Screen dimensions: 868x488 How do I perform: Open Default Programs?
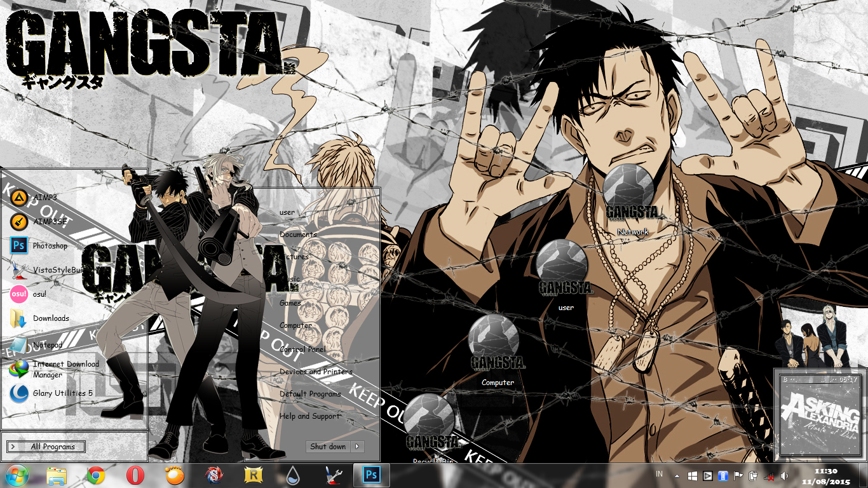(x=310, y=394)
